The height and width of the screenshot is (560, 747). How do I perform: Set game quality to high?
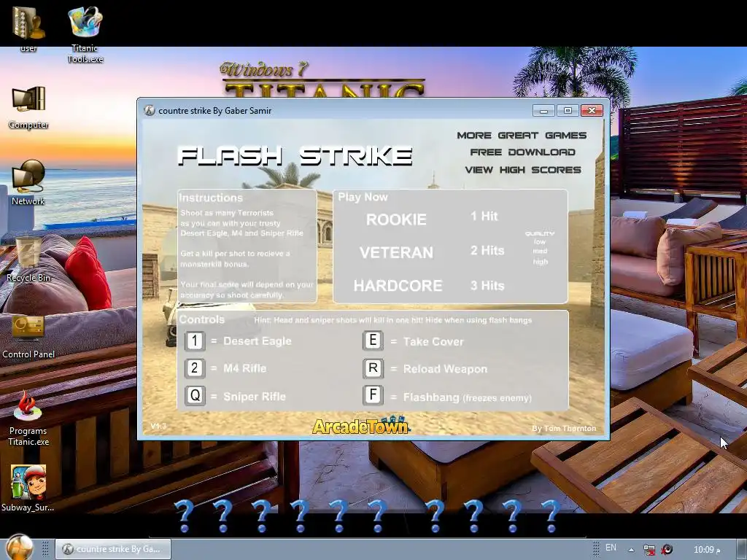pyautogui.click(x=541, y=262)
